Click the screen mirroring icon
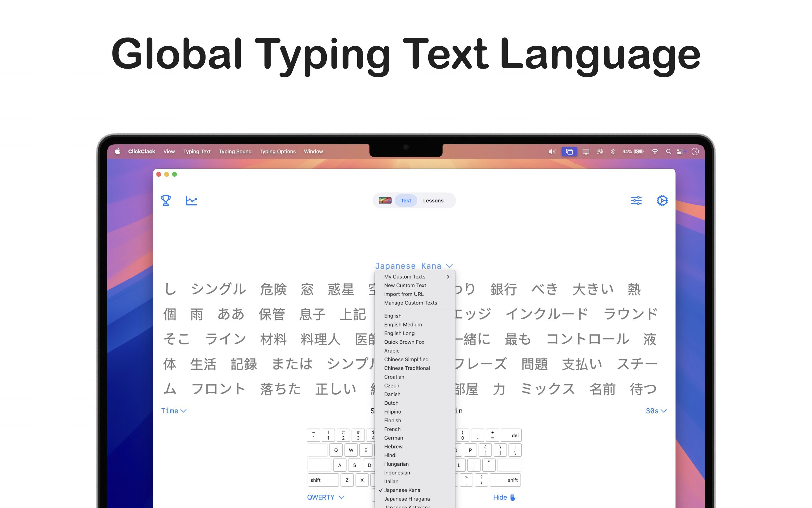Screen dimensions: 812x508 [569, 152]
